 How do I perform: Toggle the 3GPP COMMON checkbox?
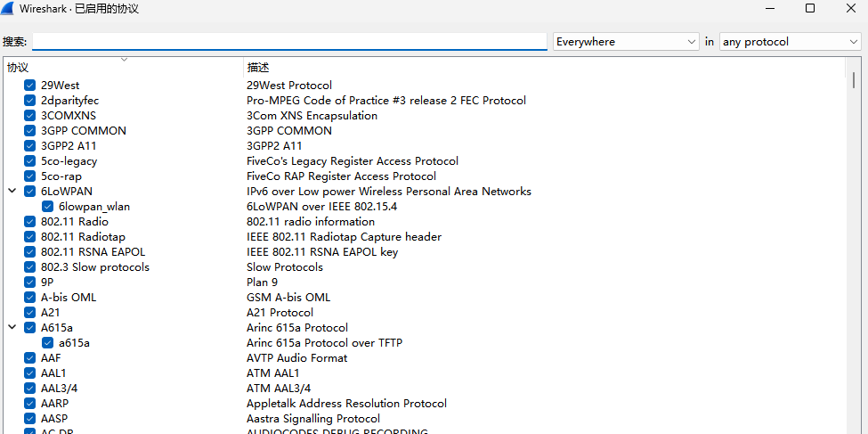(x=30, y=131)
